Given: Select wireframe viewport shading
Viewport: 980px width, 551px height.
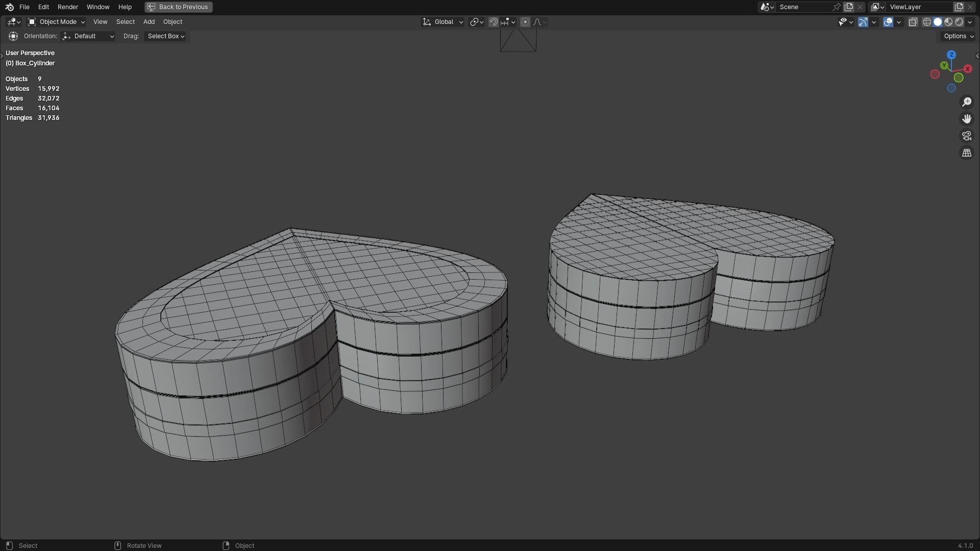Looking at the screenshot, I should (x=927, y=22).
